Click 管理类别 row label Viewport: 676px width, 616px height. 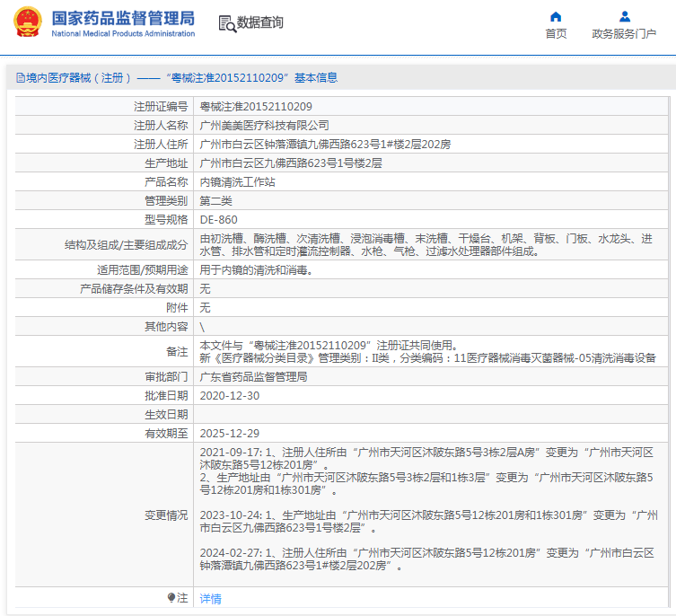coord(166,201)
